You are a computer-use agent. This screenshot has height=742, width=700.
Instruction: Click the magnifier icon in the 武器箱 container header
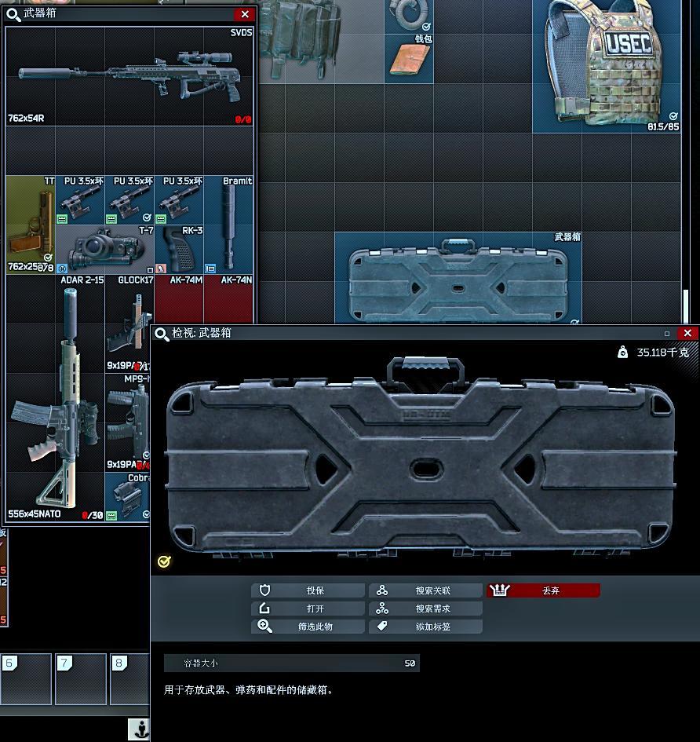coord(13,15)
